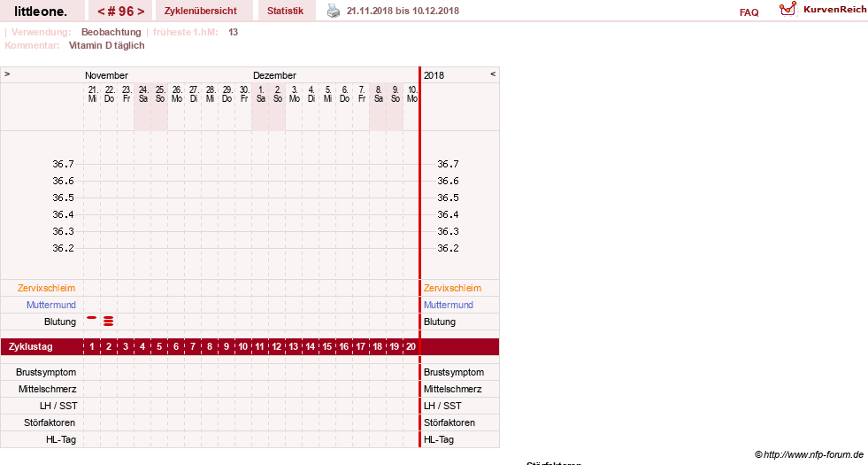Click the Verwendung: field label
868x465 pixels.
(41, 32)
